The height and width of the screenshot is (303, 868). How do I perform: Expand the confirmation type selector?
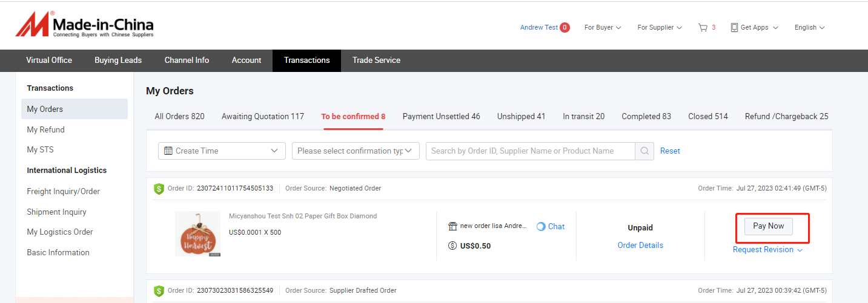point(356,151)
